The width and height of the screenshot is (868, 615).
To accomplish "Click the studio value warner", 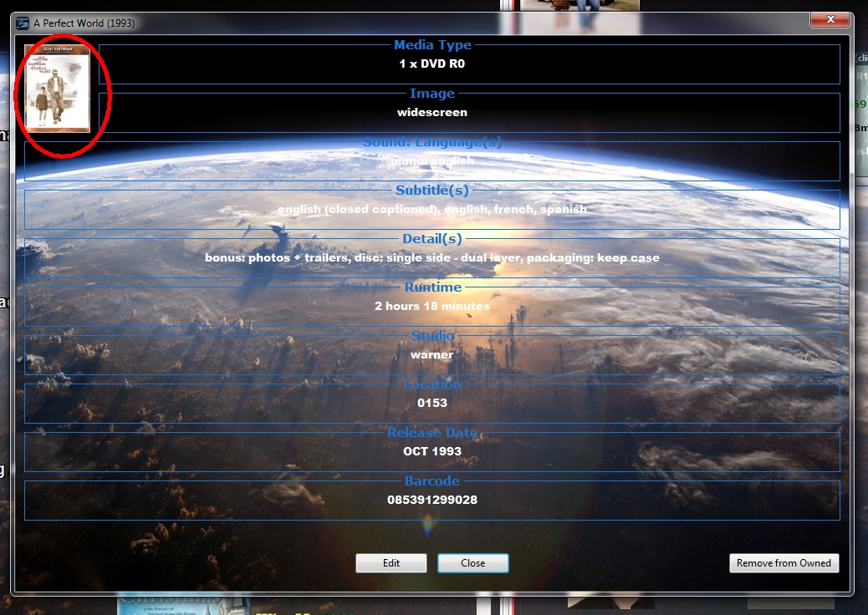I will point(431,354).
